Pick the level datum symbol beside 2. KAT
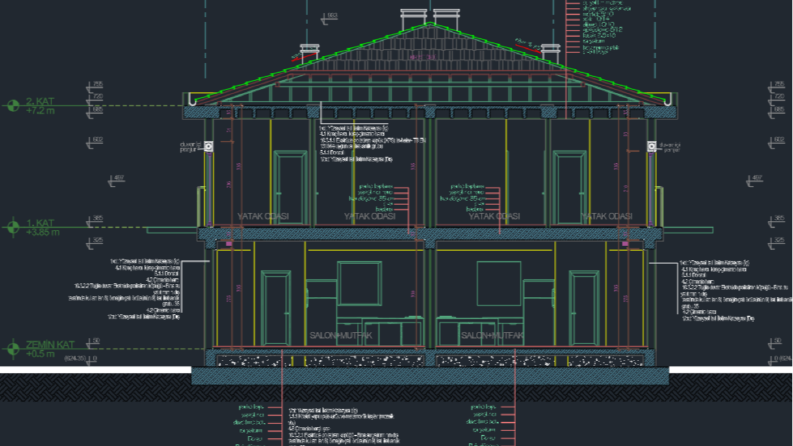 tap(13, 106)
